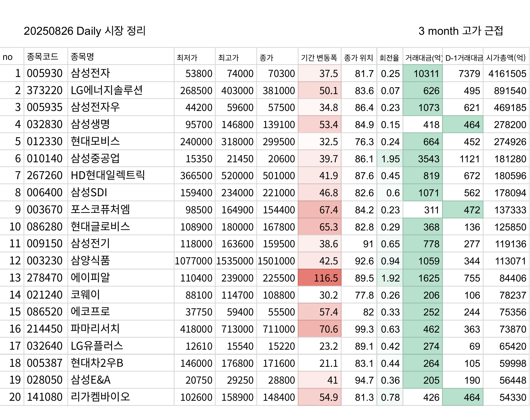Image resolution: width=530 pixels, height=420 pixels.
Task: Select the '현대모비스' stock name cell
Action: tap(121, 141)
